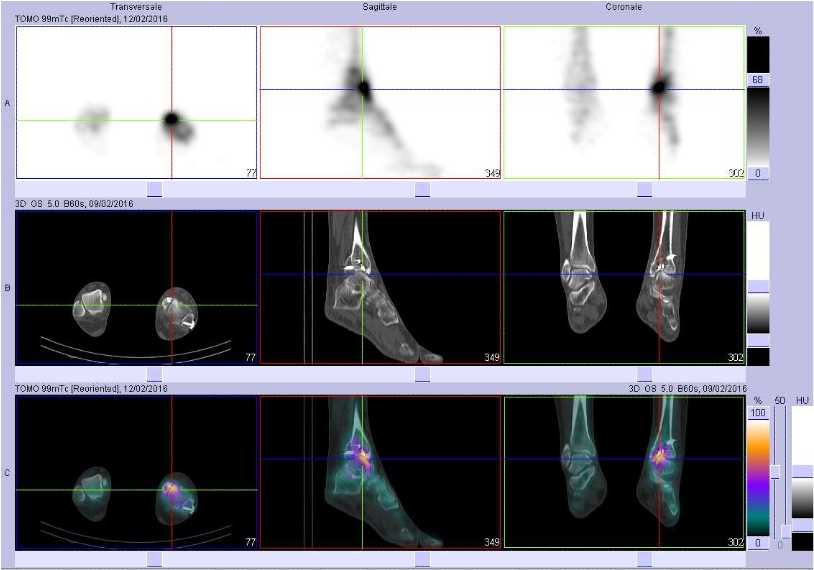The width and height of the screenshot is (814, 570).
Task: Click slice slider thumb under row A transversal view
Action: click(x=155, y=189)
